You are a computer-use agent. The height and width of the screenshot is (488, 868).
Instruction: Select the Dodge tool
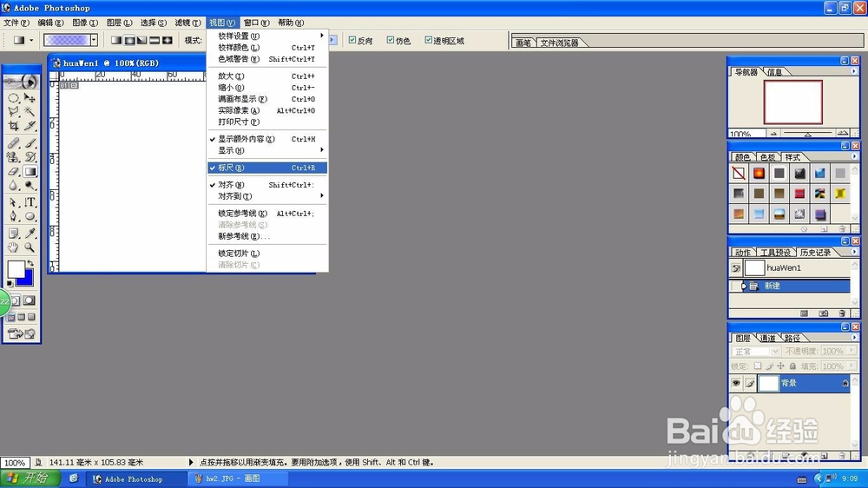coord(30,186)
